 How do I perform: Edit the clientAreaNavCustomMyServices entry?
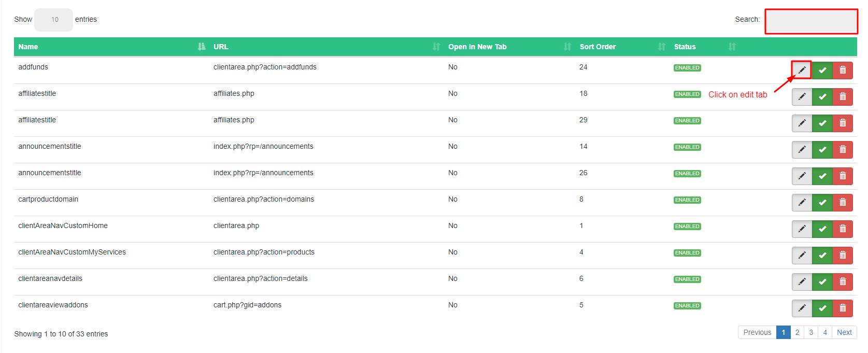coord(802,255)
